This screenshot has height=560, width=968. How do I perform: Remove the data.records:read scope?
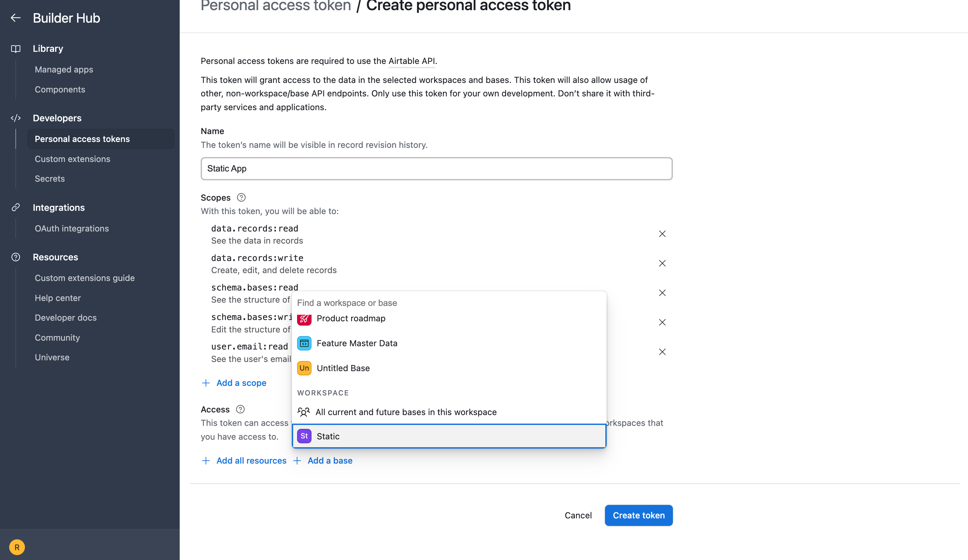point(662,234)
